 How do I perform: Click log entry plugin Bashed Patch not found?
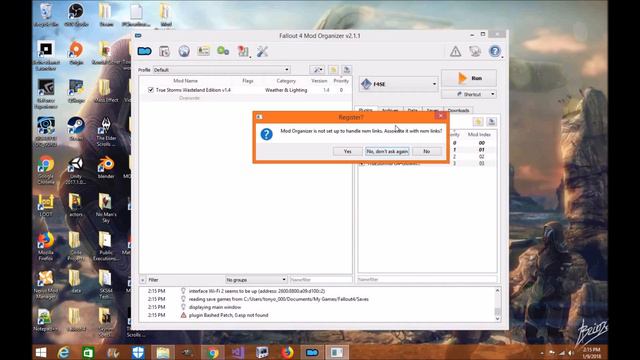point(229,315)
